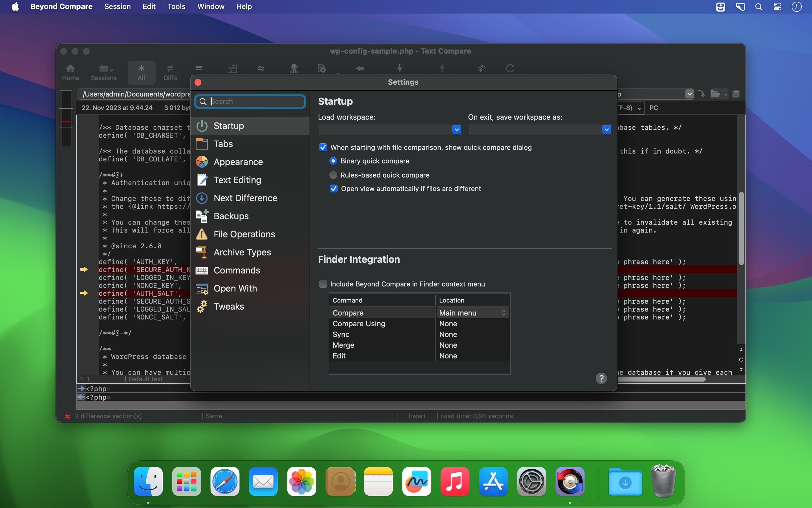The height and width of the screenshot is (508, 812).
Task: Show only Diffs with the not-equal icon
Action: tap(170, 72)
